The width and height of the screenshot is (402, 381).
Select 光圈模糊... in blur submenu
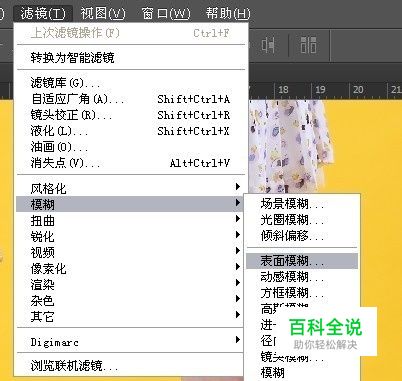click(x=302, y=220)
